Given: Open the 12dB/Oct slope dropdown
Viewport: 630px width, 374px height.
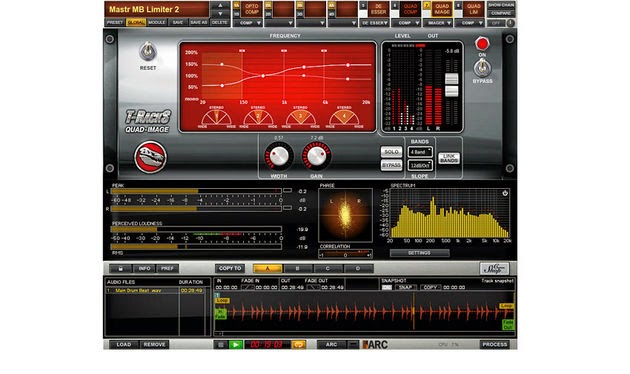Looking at the screenshot, I should [420, 165].
